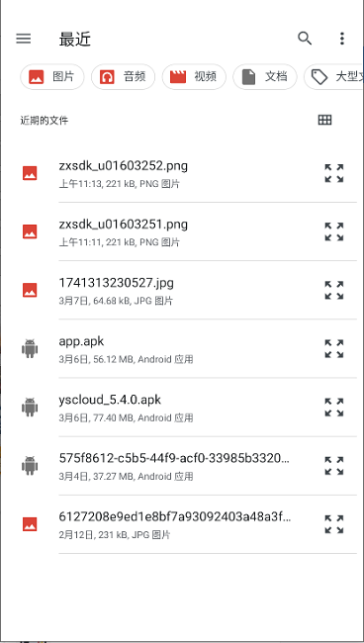The image size is (364, 643).
Task: Open the hamburger navigation menu
Action: (x=24, y=39)
